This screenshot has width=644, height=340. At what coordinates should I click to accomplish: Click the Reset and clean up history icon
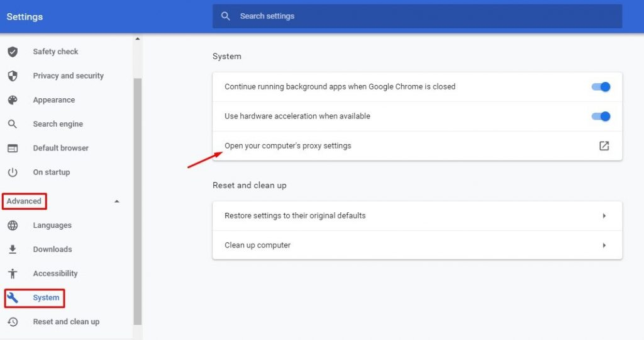tap(13, 322)
